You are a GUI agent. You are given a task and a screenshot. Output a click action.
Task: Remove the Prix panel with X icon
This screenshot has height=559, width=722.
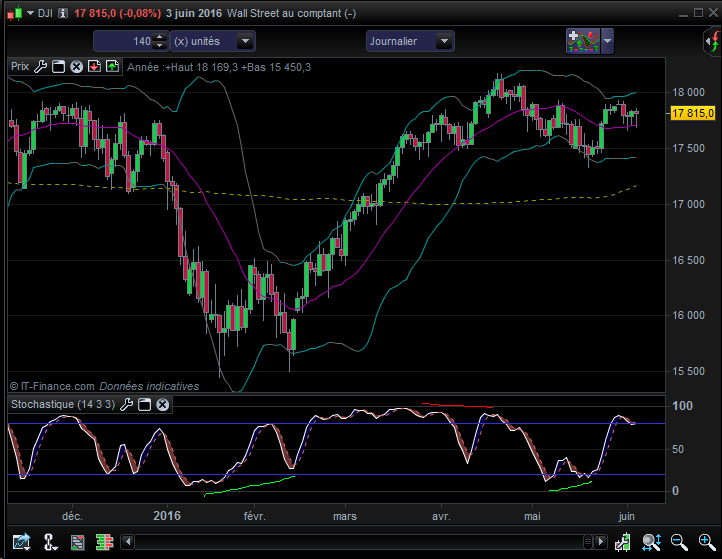click(x=76, y=67)
